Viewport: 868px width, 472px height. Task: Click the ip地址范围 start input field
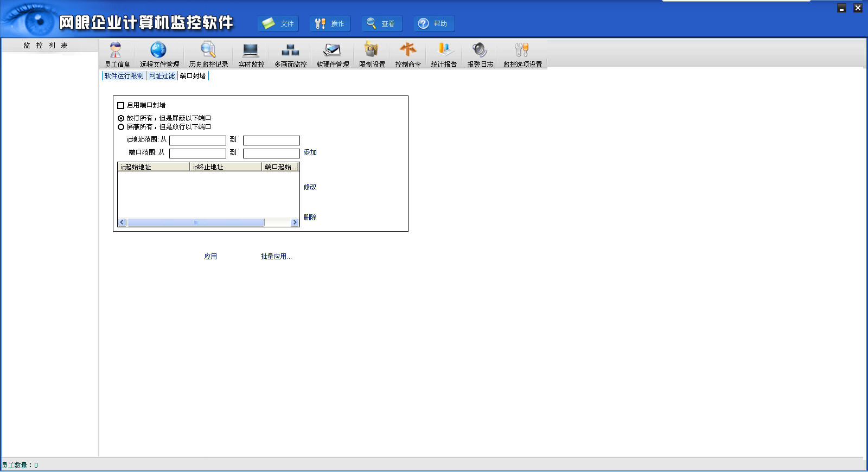[197, 141]
